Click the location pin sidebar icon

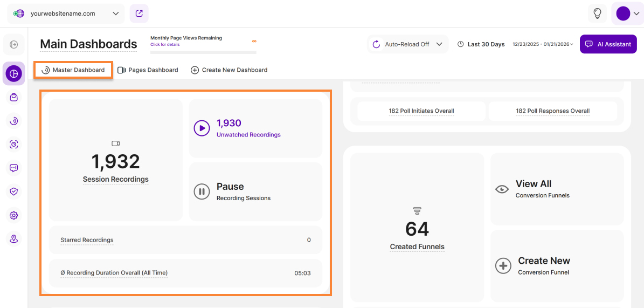[14, 238]
